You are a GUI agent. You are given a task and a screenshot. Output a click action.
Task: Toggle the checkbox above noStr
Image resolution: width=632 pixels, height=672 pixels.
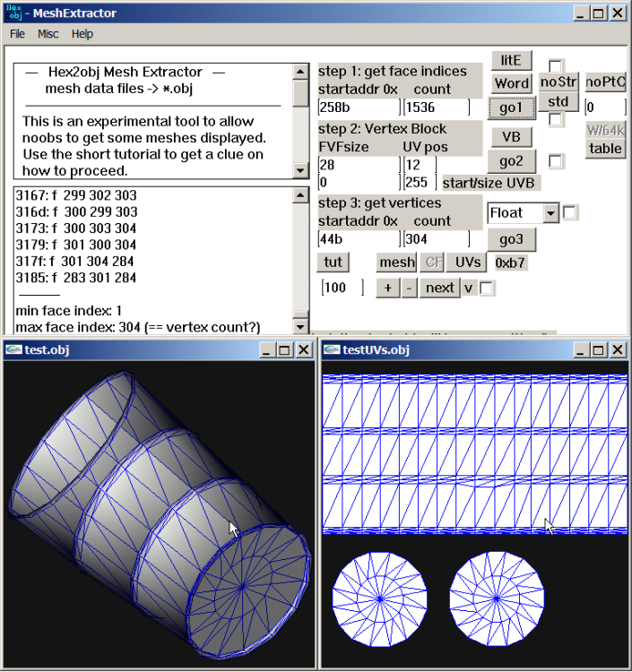[556, 65]
